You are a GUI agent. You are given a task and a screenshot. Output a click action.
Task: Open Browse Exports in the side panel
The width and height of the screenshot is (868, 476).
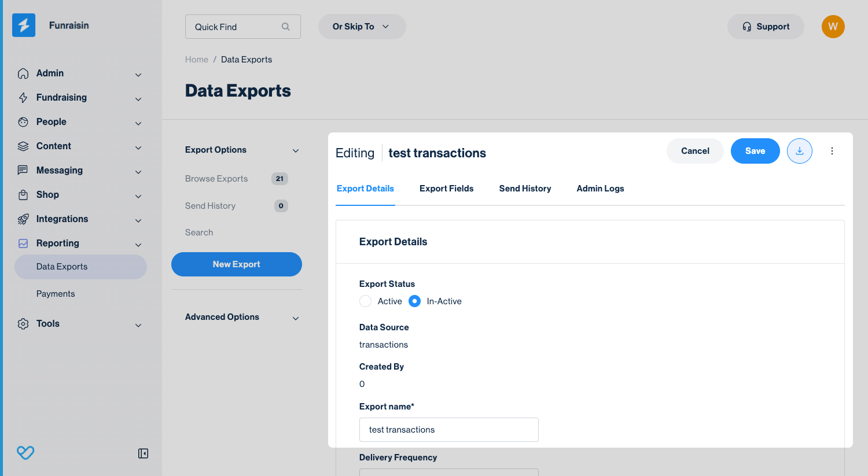[216, 179]
